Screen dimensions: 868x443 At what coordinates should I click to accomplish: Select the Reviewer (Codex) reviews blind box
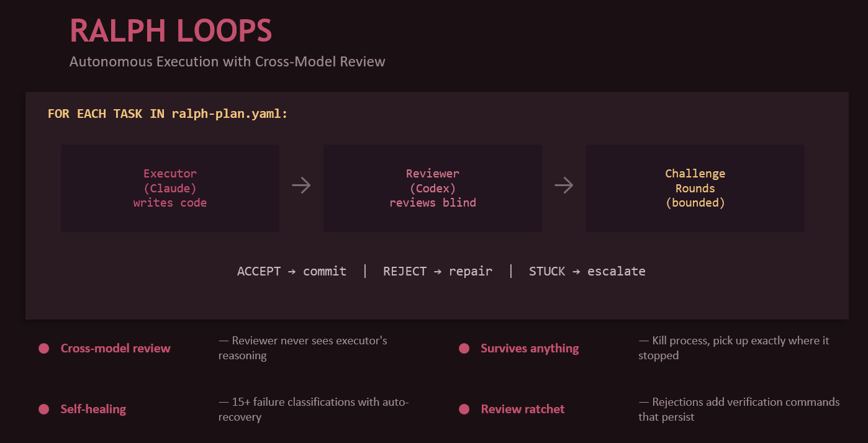tap(433, 188)
